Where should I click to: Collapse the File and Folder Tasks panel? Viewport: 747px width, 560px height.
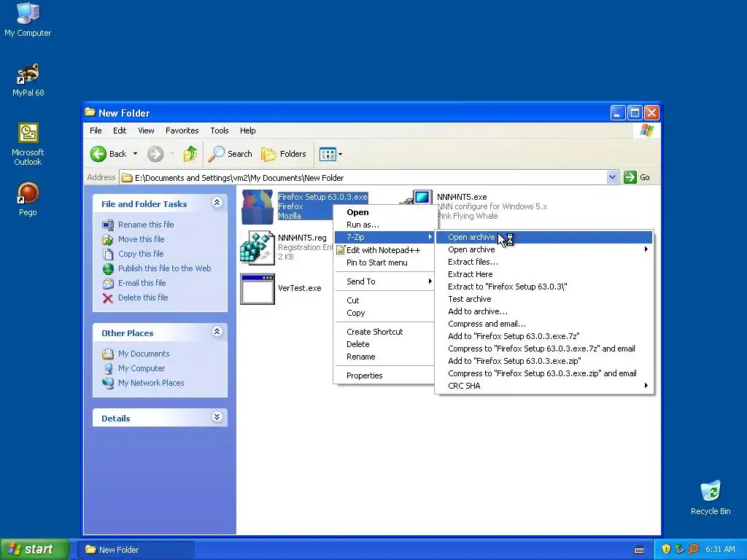pyautogui.click(x=217, y=203)
